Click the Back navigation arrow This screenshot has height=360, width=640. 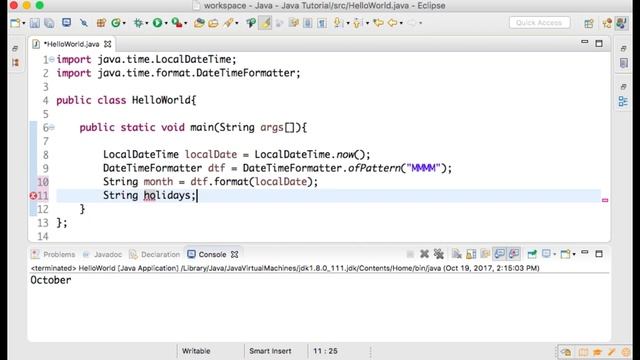point(392,23)
